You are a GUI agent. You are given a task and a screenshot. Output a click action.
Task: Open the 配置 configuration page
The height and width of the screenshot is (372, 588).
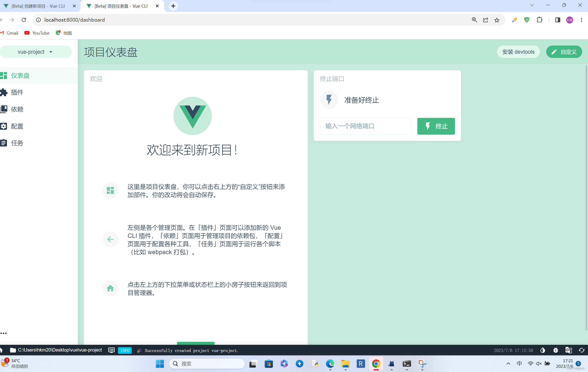tap(39, 126)
